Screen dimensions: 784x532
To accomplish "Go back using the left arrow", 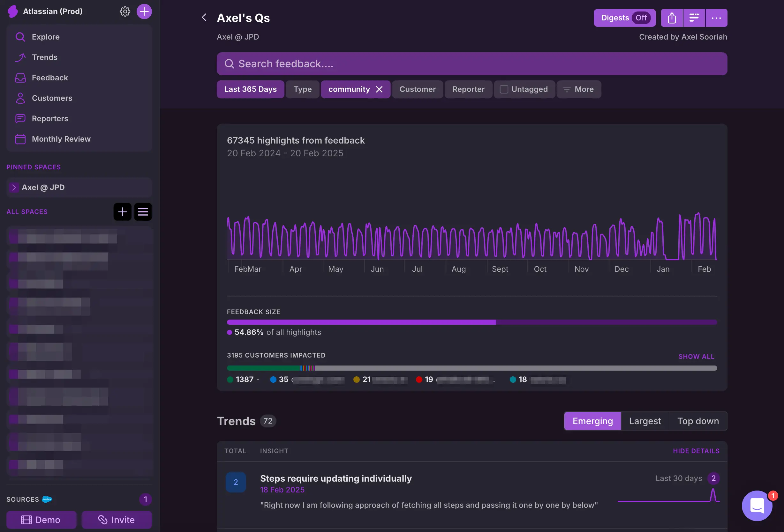I will pyautogui.click(x=204, y=18).
